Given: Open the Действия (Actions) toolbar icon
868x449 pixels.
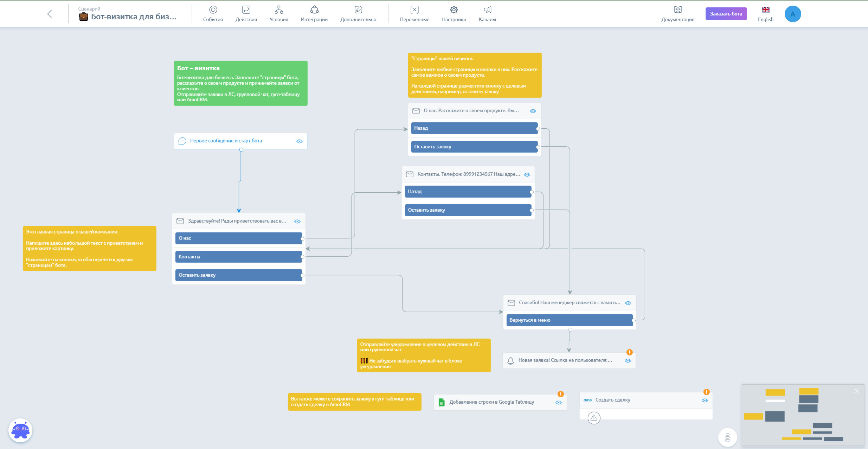Looking at the screenshot, I should click(x=246, y=13).
